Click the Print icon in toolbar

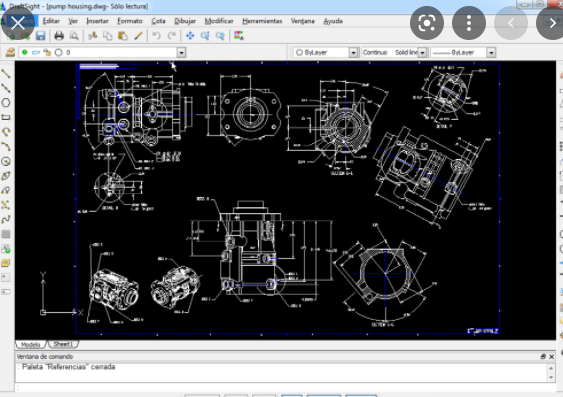point(59,36)
